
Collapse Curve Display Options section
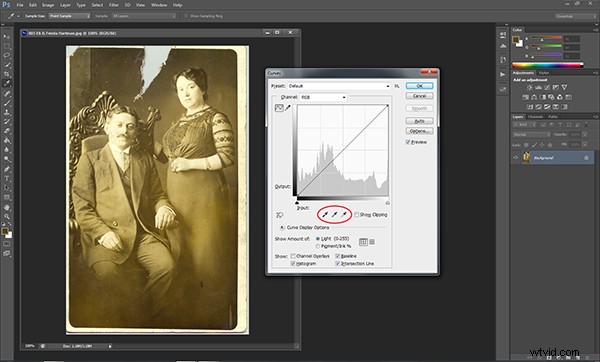point(282,228)
